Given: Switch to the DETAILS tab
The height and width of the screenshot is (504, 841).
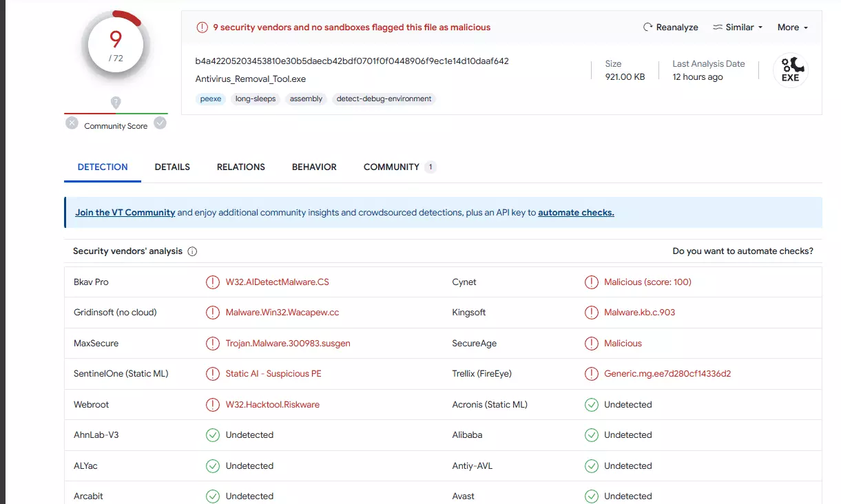Looking at the screenshot, I should coord(172,167).
